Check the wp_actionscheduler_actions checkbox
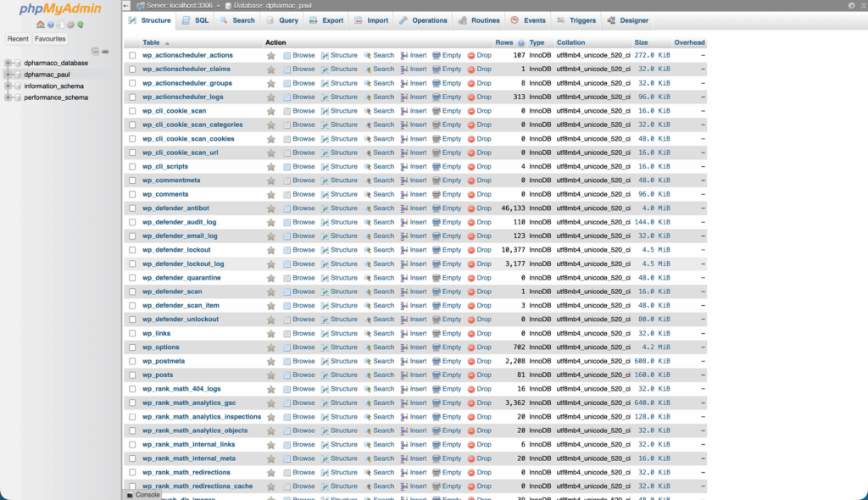 132,56
